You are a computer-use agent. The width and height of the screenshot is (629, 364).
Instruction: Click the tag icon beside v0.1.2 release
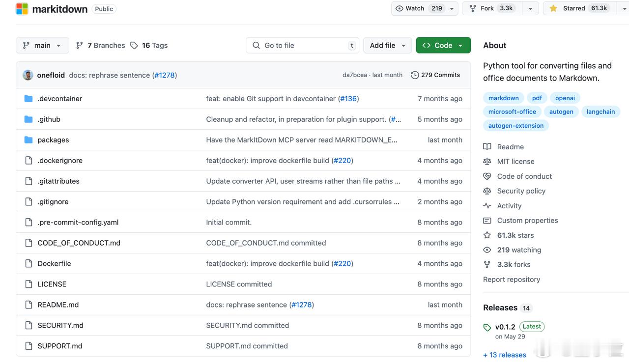487,328
